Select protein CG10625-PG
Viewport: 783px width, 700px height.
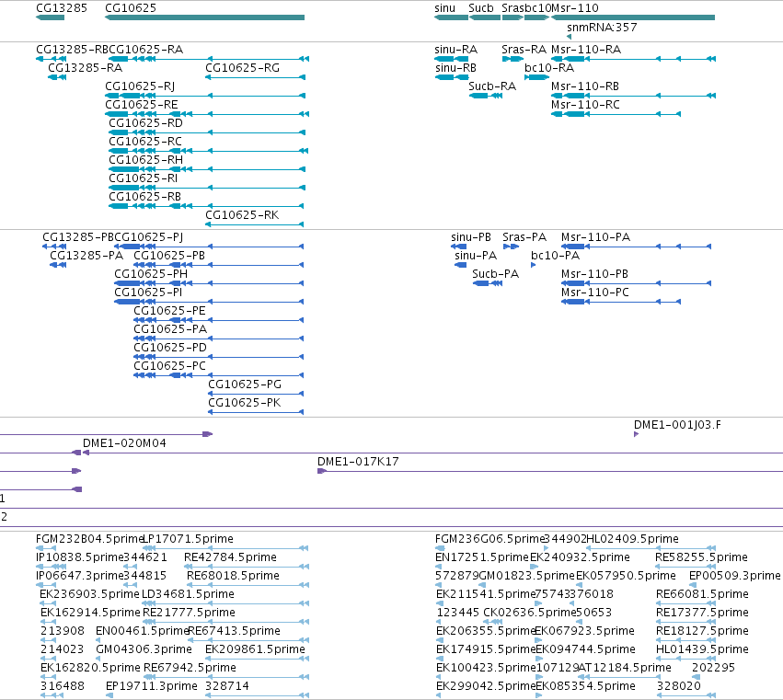pyautogui.click(x=256, y=394)
